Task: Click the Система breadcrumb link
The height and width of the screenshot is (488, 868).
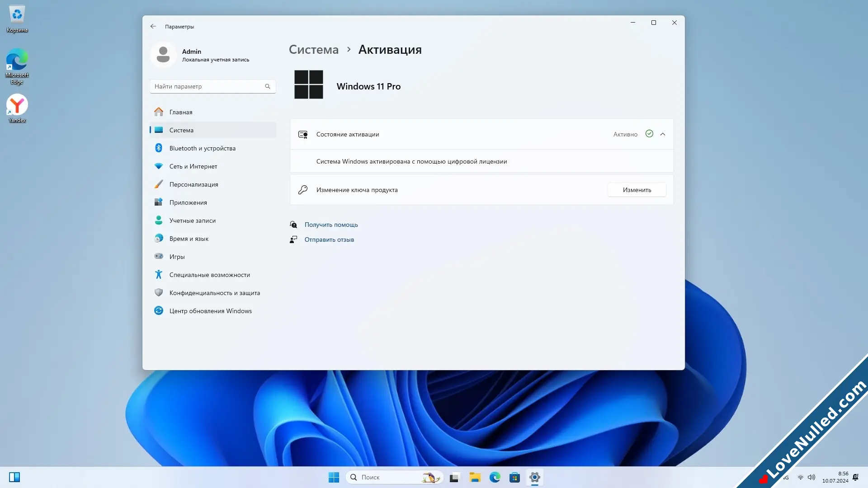Action: (314, 50)
